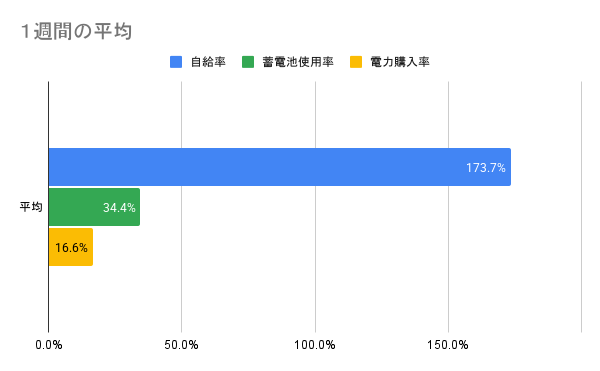Screen dimensions: 600x371
Task: Click the vertical gridline above 100.0%
Action: point(315,115)
